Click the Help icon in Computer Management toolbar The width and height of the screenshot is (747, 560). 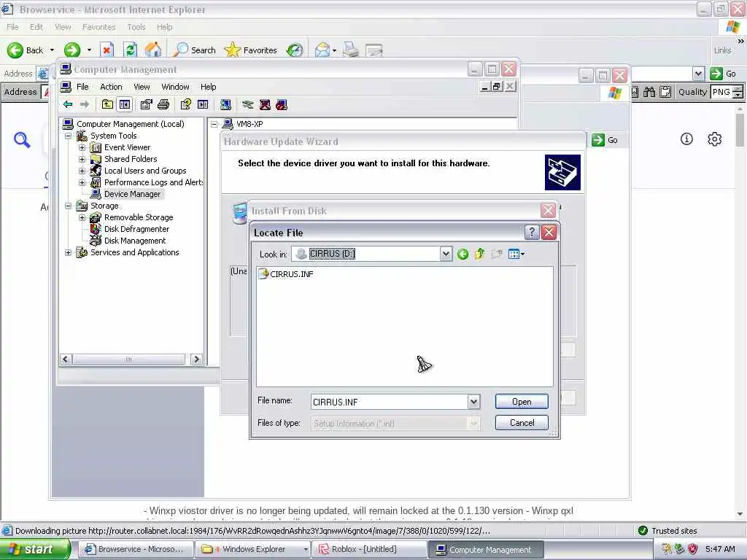click(186, 105)
